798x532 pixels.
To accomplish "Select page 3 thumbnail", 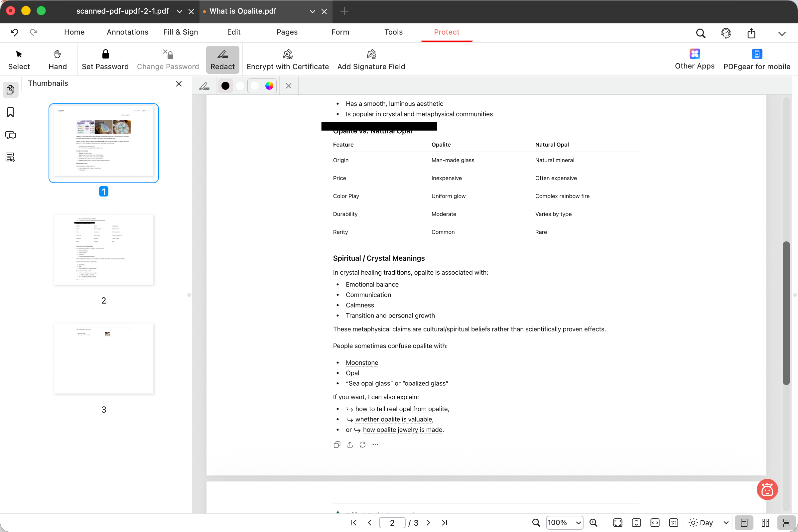I will [x=103, y=359].
